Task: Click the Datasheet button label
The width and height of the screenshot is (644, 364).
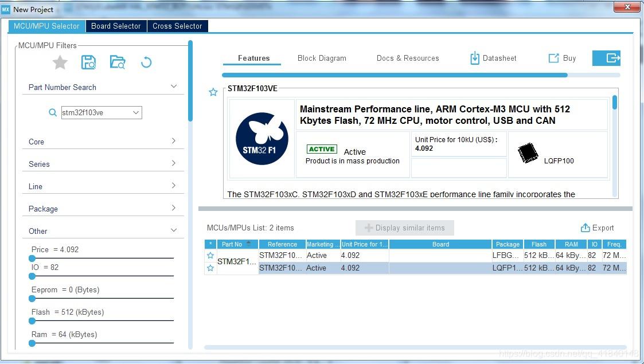Action: 499,58
